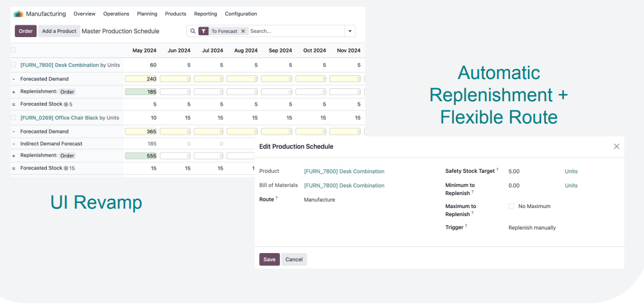Toggle the select-all checkbox in the table header

[x=13, y=50]
